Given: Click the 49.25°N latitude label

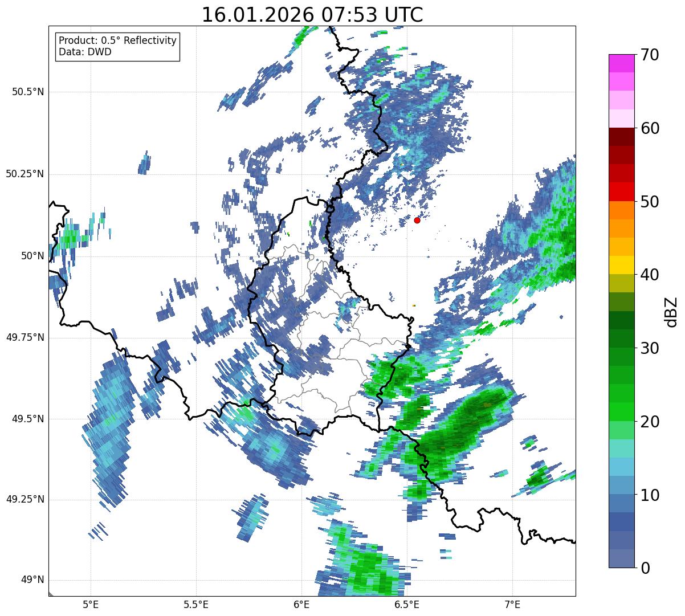Looking at the screenshot, I should tap(25, 499).
